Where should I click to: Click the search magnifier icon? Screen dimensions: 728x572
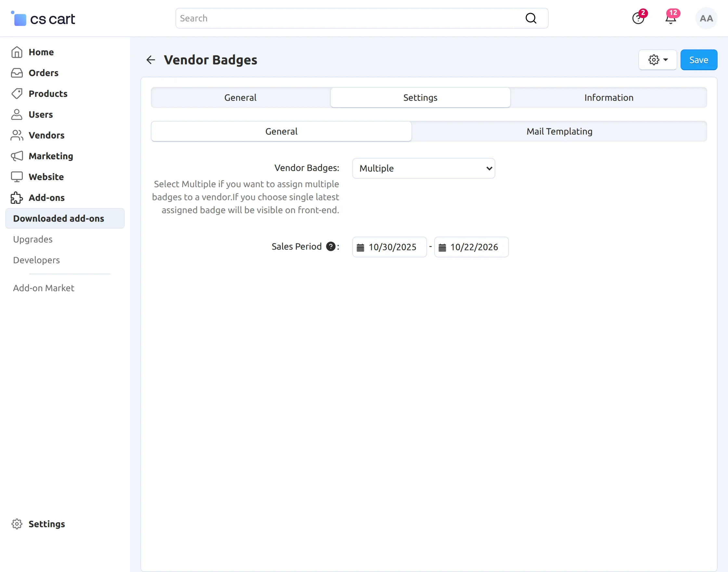531,19
